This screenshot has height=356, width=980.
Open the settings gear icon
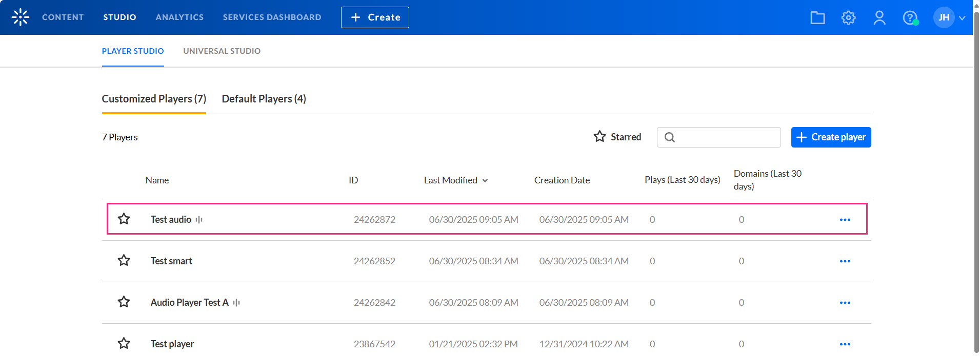tap(848, 18)
